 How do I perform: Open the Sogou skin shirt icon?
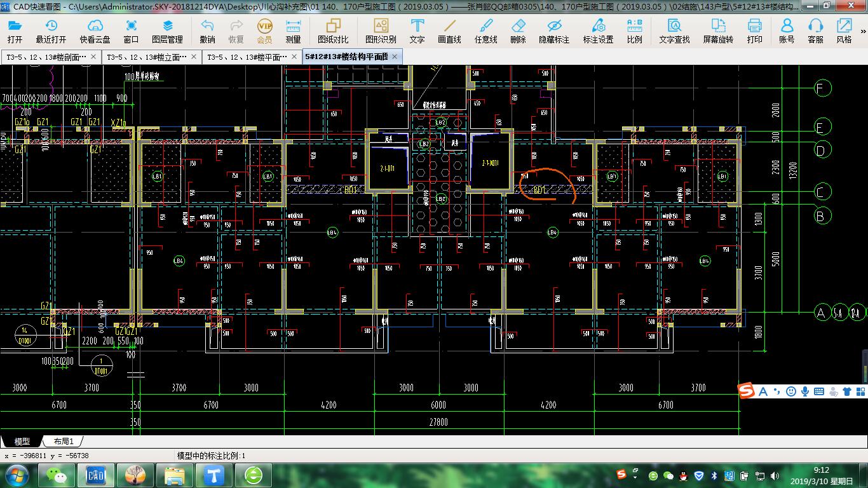click(847, 391)
